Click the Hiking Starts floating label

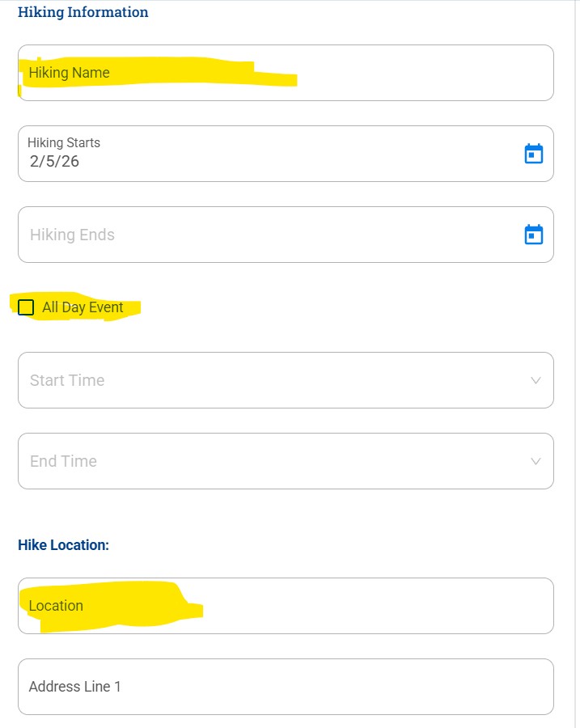(64, 142)
